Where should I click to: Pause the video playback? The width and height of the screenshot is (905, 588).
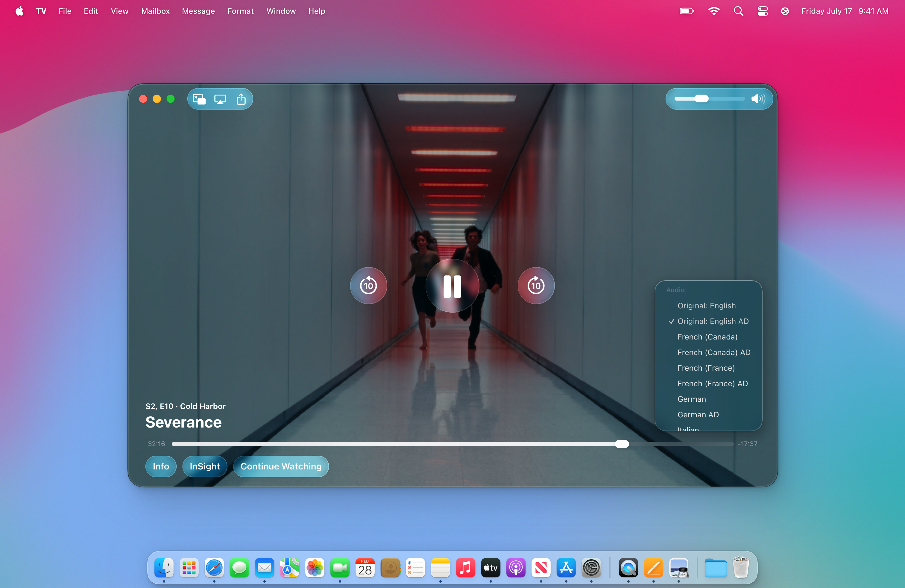452,286
